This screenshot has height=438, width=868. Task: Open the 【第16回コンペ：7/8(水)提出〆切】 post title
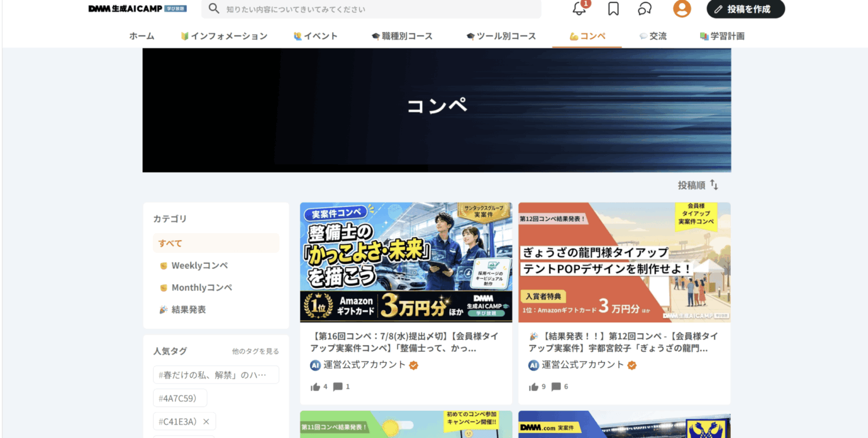(x=404, y=342)
